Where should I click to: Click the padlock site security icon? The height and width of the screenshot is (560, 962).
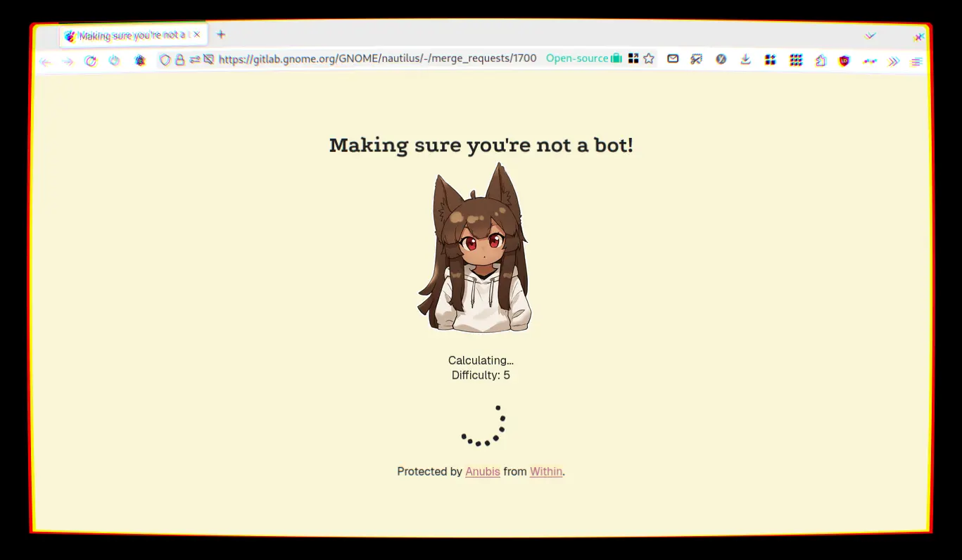click(x=179, y=61)
